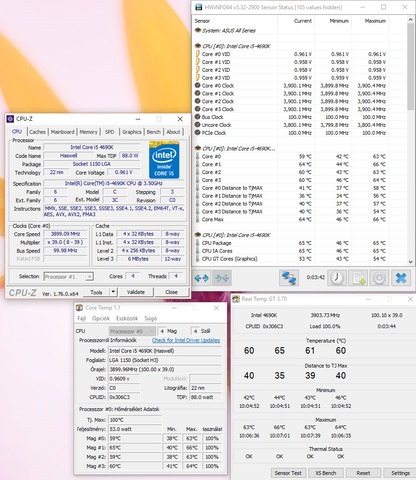Click 3903.73 MHz value in Real Temp
Image resolution: width=416 pixels, height=480 pixels.
click(x=325, y=315)
